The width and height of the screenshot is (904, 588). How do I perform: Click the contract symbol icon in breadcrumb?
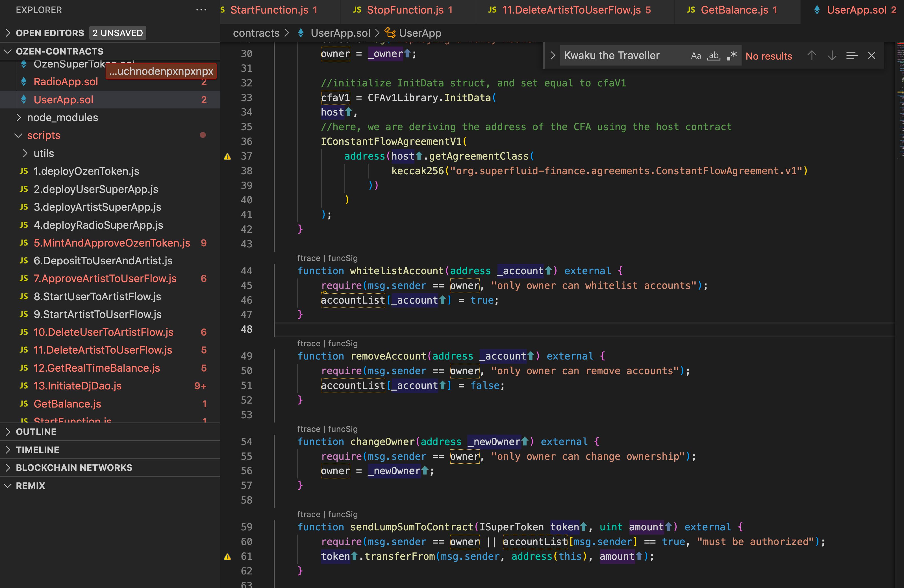click(x=390, y=33)
